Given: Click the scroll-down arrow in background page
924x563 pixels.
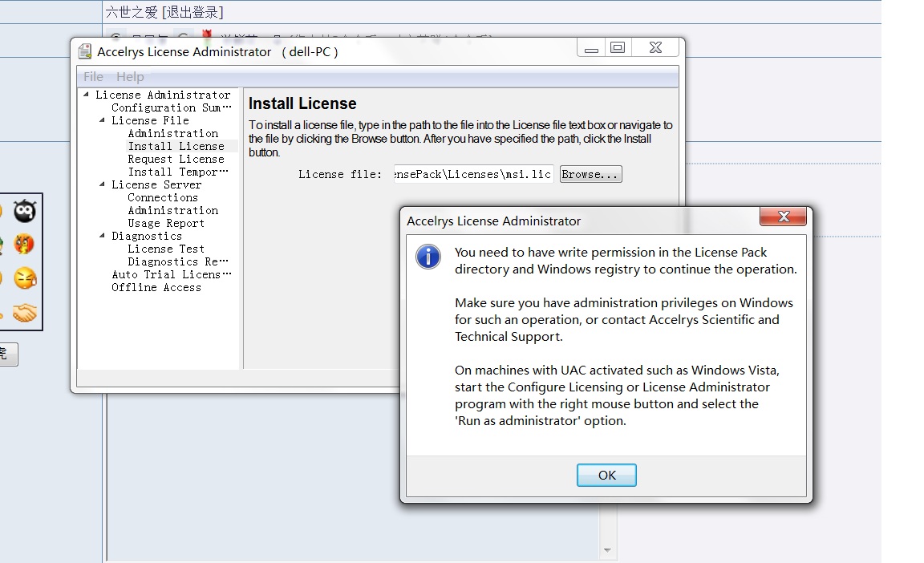Looking at the screenshot, I should 607,551.
